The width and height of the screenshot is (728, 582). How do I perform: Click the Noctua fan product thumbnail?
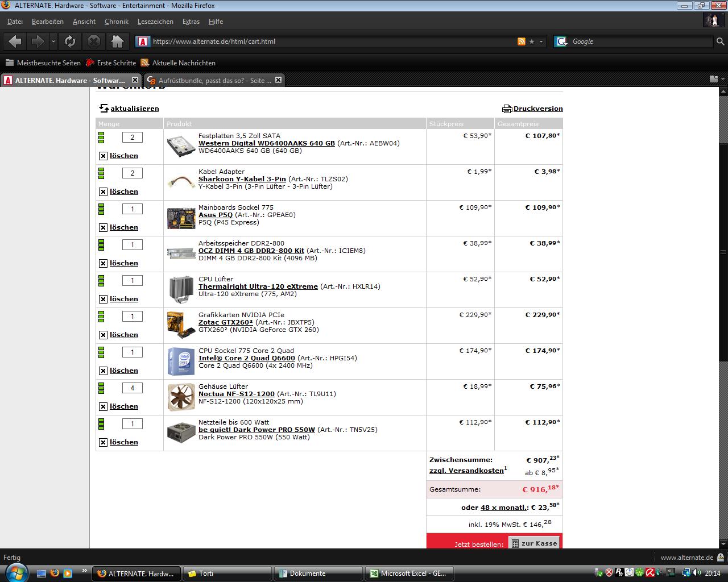181,397
